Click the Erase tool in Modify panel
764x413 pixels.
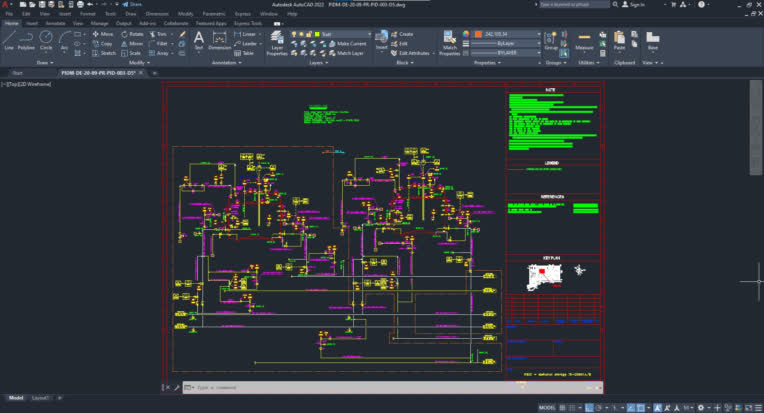(182, 34)
